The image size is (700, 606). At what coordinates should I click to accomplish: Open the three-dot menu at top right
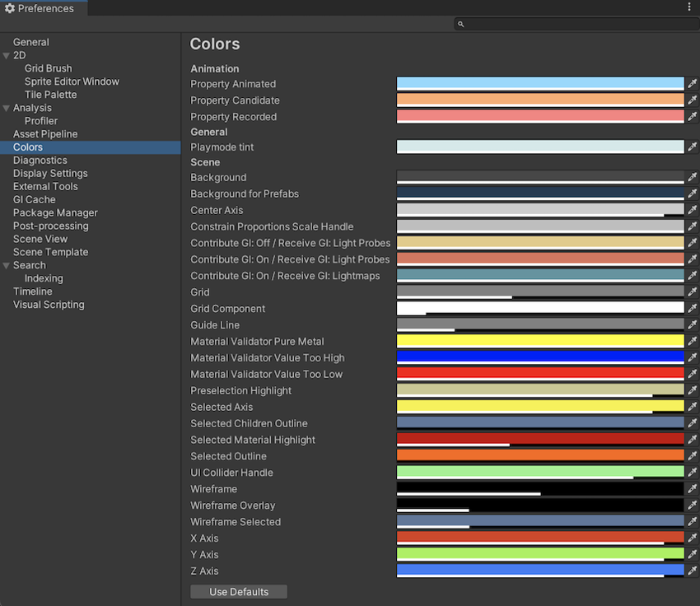(x=689, y=7)
